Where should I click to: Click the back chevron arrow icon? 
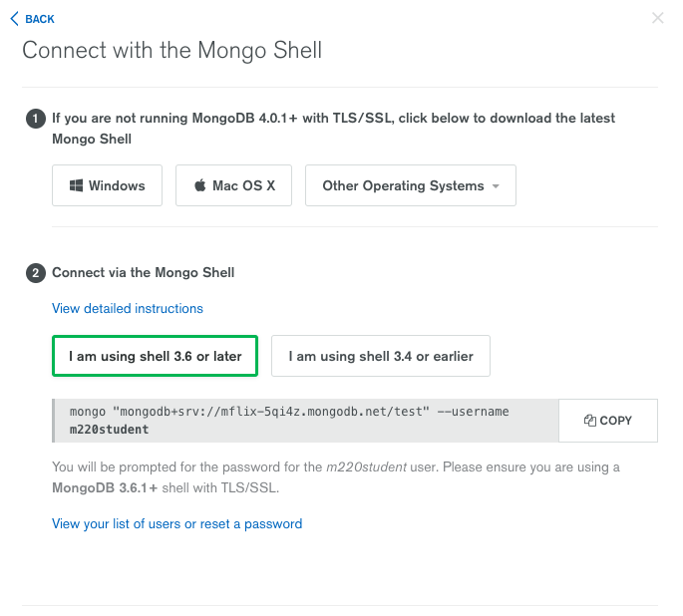point(14,19)
